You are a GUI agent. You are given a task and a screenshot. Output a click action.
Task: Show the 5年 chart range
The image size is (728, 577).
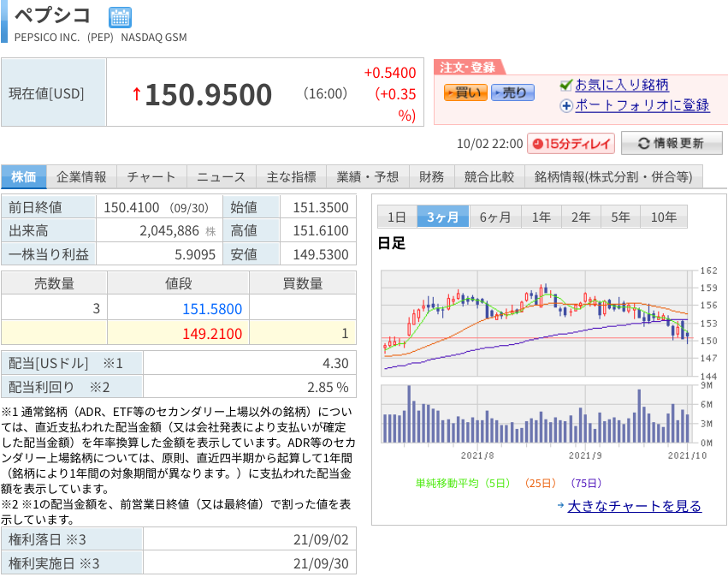click(620, 217)
